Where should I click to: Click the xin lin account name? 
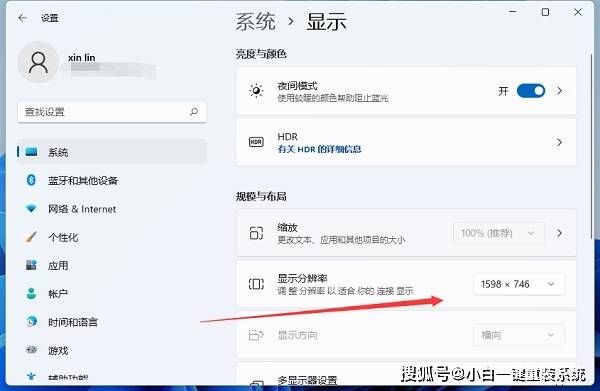[x=82, y=57]
